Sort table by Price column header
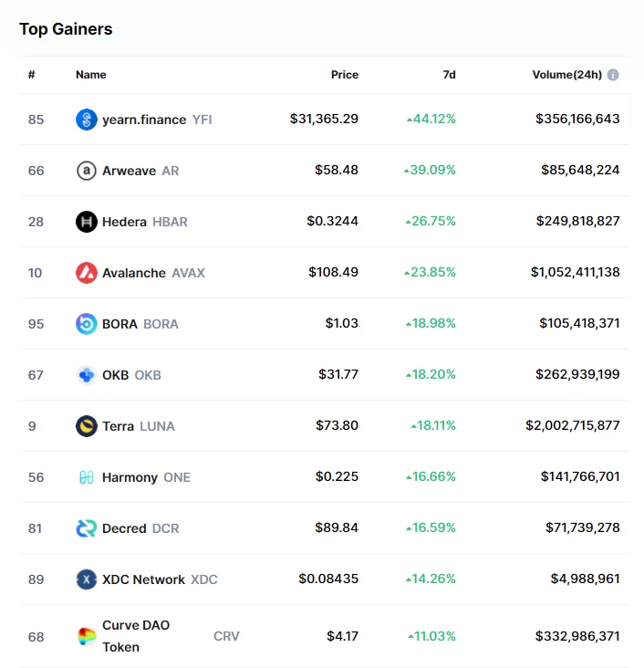 tap(345, 75)
